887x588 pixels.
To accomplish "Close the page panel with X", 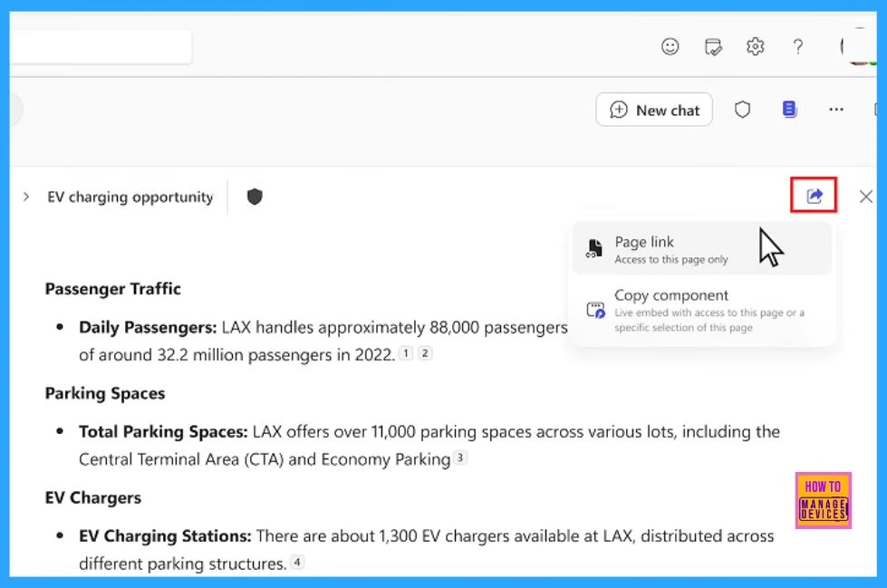I will coord(865,197).
